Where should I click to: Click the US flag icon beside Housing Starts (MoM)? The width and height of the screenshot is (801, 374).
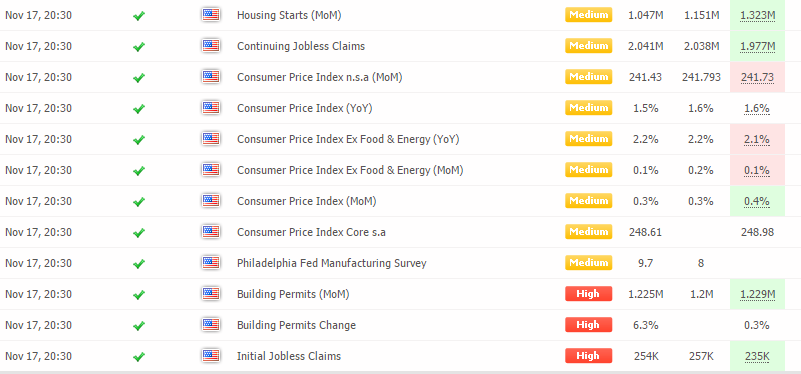[x=211, y=15]
